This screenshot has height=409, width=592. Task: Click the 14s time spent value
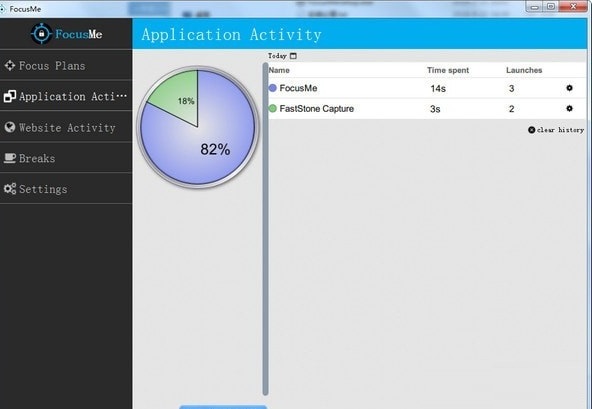coord(438,89)
